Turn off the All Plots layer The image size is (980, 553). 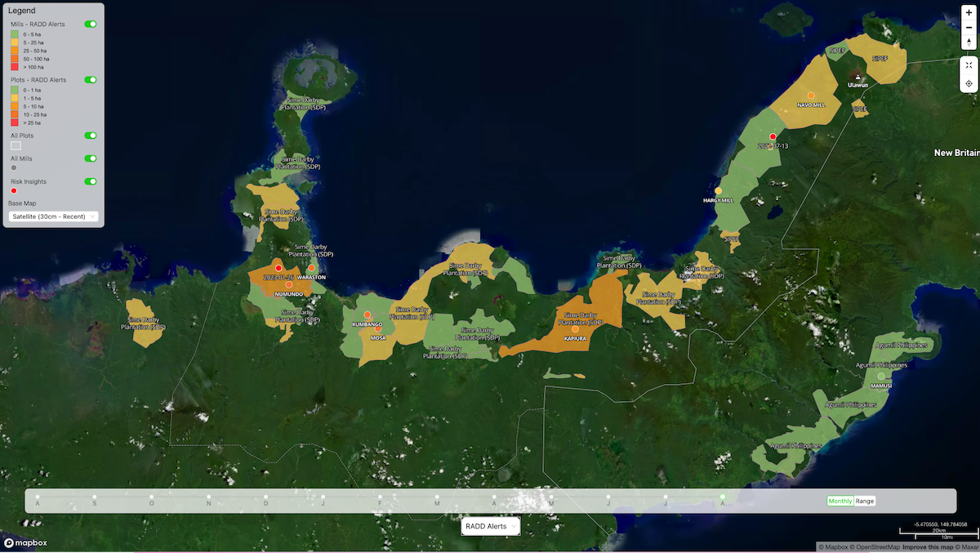[91, 136]
